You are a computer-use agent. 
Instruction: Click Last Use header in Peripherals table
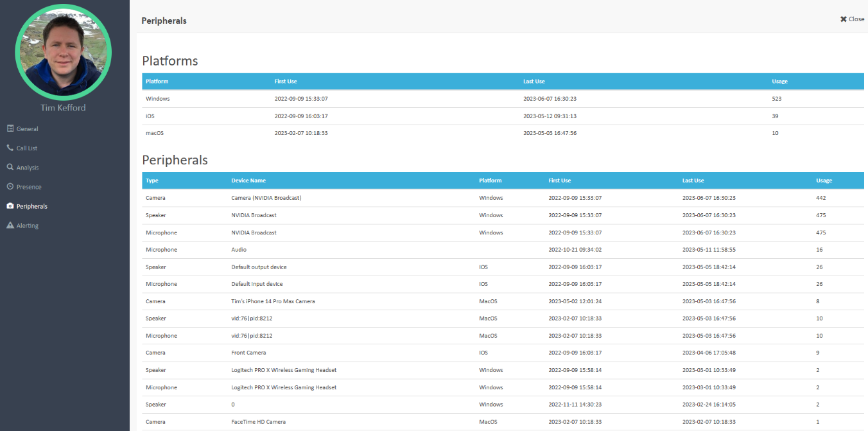693,180
